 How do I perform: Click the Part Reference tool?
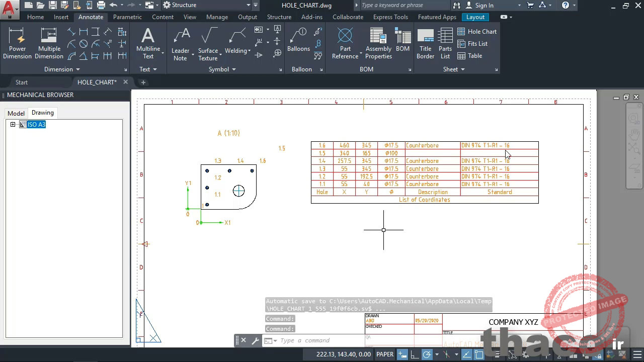[x=345, y=43]
